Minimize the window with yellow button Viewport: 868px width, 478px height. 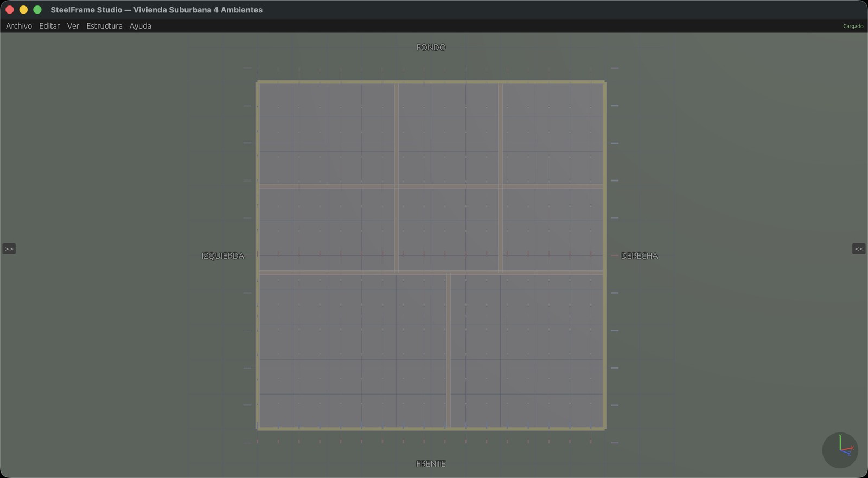[23, 10]
